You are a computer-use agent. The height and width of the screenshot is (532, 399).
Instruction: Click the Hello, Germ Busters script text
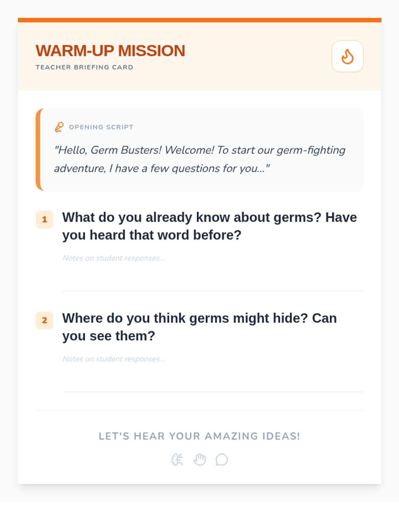199,159
